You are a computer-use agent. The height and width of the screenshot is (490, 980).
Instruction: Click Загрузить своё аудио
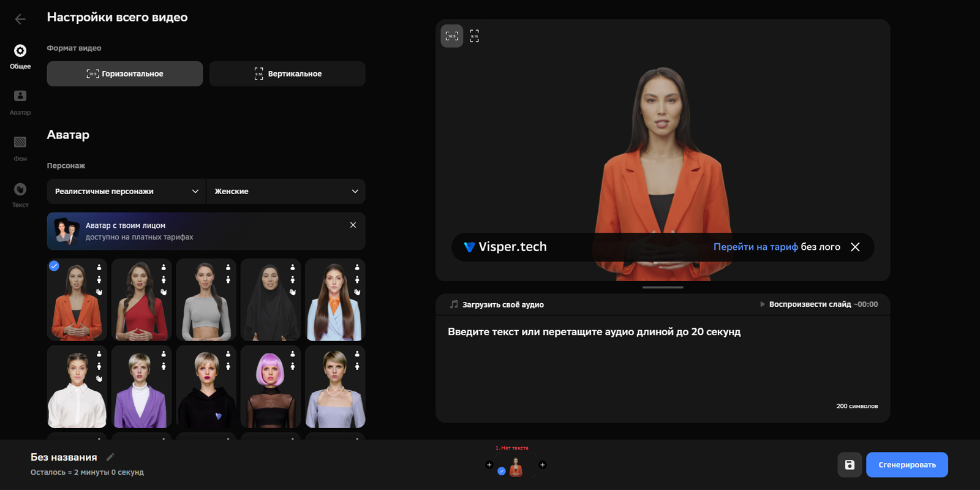pyautogui.click(x=497, y=304)
